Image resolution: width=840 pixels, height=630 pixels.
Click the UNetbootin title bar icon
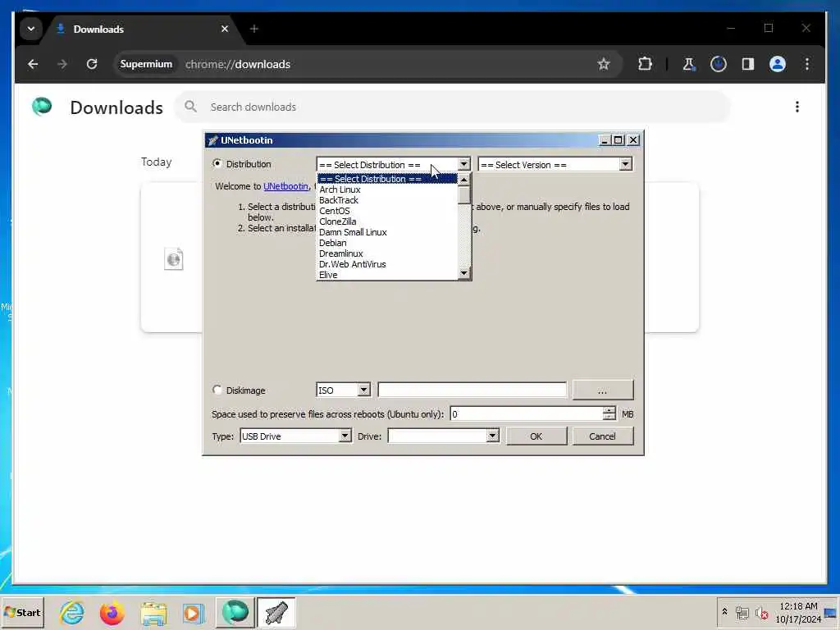213,140
